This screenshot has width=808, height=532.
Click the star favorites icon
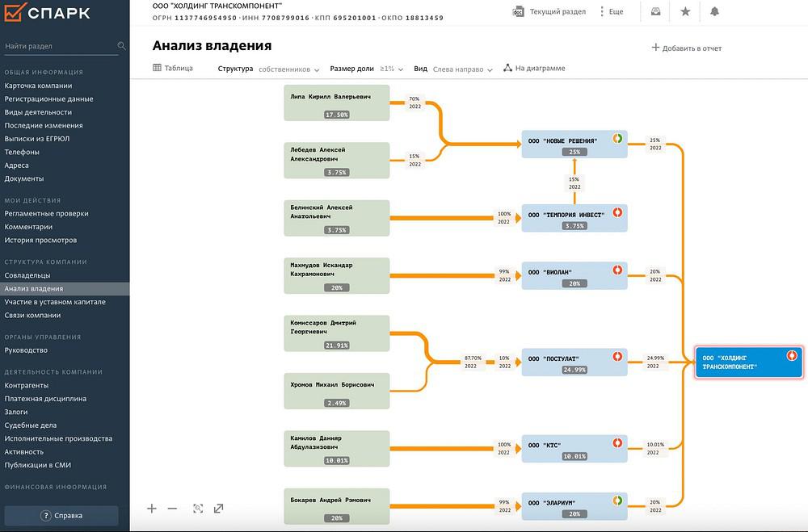[685, 11]
